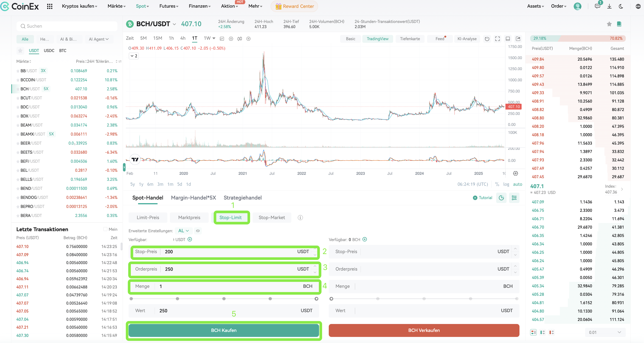Open the Assets dropdown
Screen dimensions: 644x343
pyautogui.click(x=535, y=6)
